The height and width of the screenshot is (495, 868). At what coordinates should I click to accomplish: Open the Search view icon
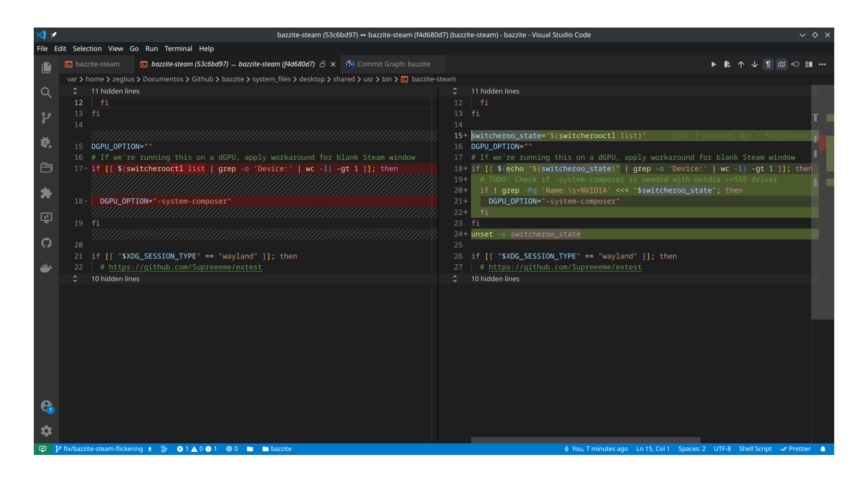pos(46,93)
